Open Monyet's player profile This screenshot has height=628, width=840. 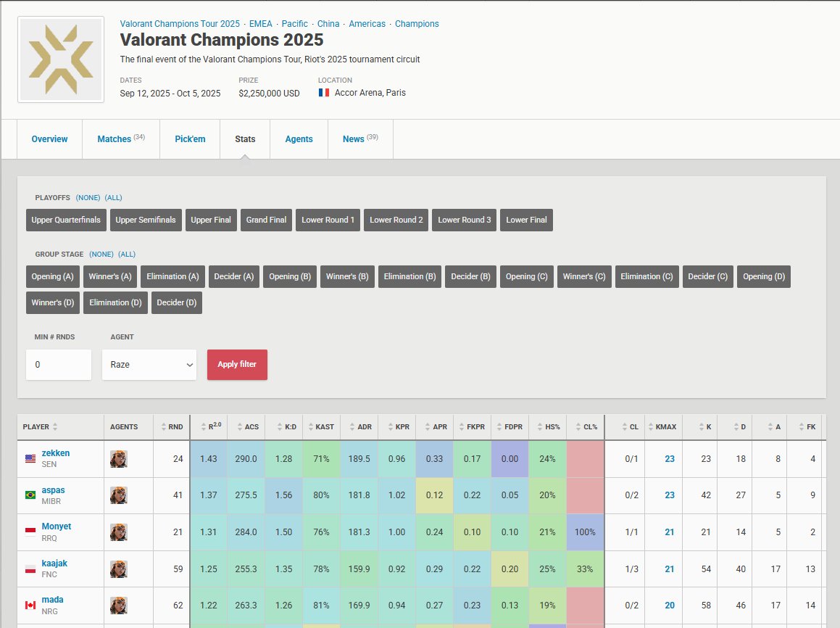[57, 526]
